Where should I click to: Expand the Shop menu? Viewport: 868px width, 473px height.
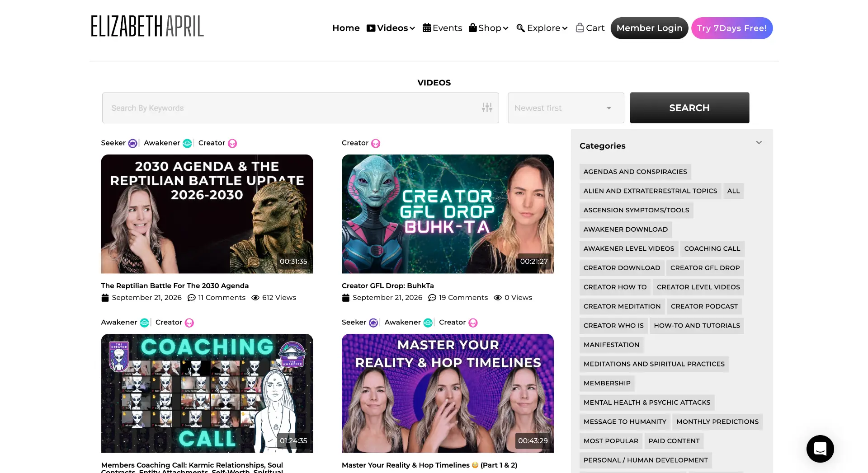coord(489,28)
